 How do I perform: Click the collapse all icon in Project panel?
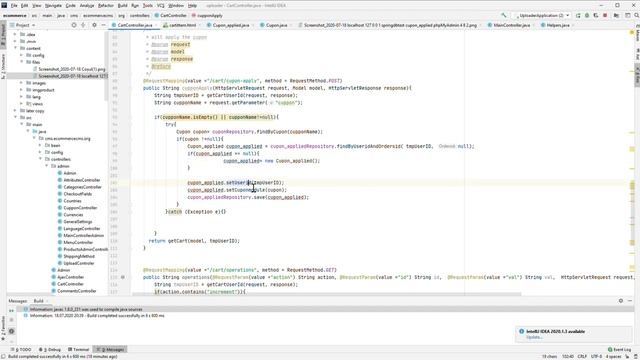point(83,25)
